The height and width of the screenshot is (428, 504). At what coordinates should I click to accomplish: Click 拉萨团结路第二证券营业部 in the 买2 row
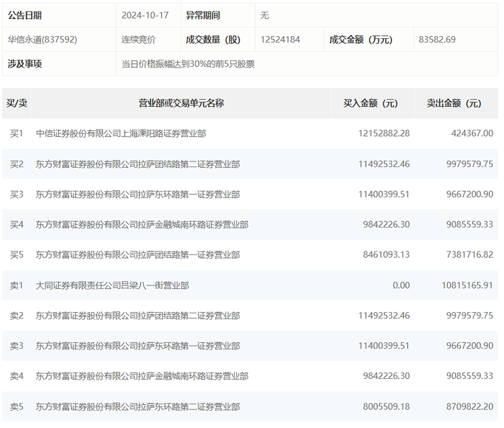(x=189, y=164)
